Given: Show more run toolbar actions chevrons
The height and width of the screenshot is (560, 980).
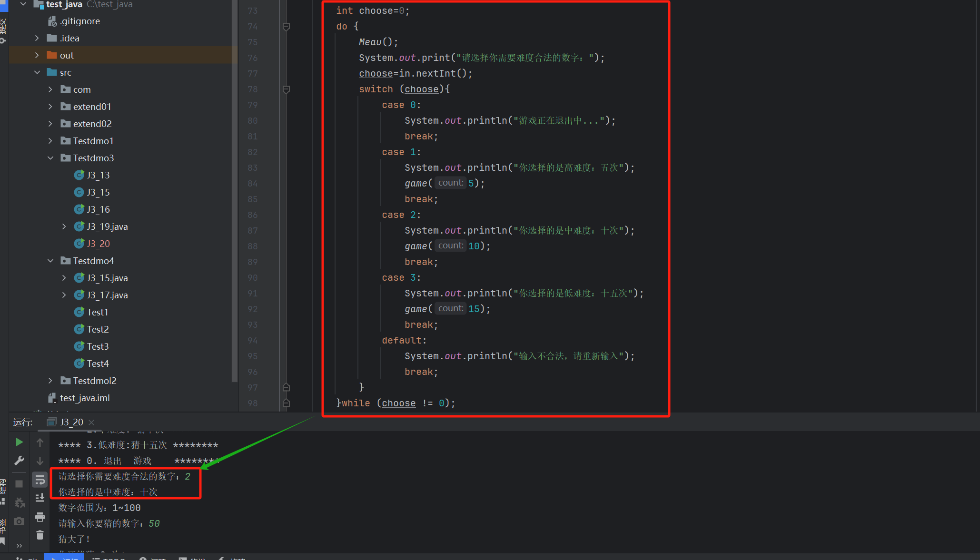Looking at the screenshot, I should click(19, 546).
